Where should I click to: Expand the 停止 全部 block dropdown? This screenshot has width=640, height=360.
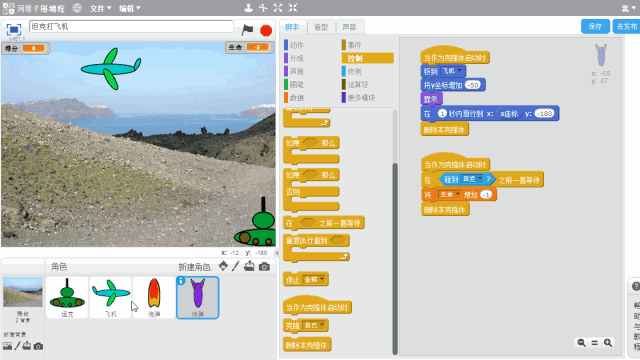(322, 280)
